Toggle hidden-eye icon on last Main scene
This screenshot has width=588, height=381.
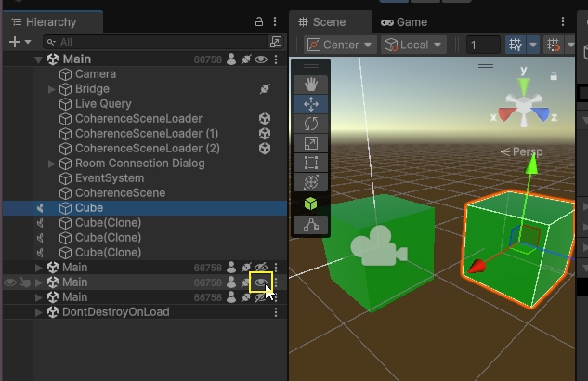[x=262, y=297]
